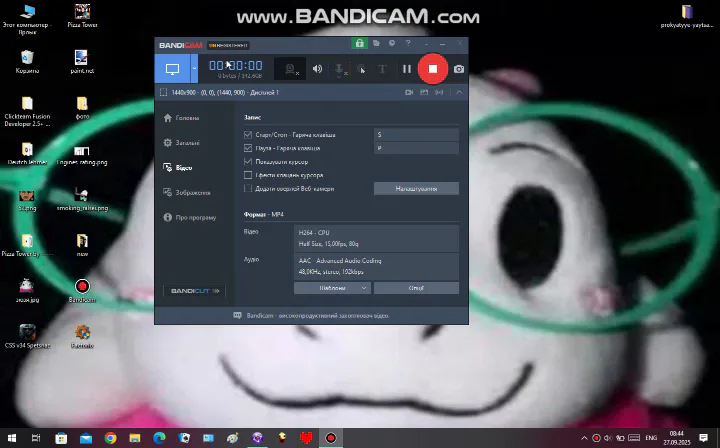Toggle mouse cursor effect icon
The width and height of the screenshot is (720, 448).
point(361,69)
